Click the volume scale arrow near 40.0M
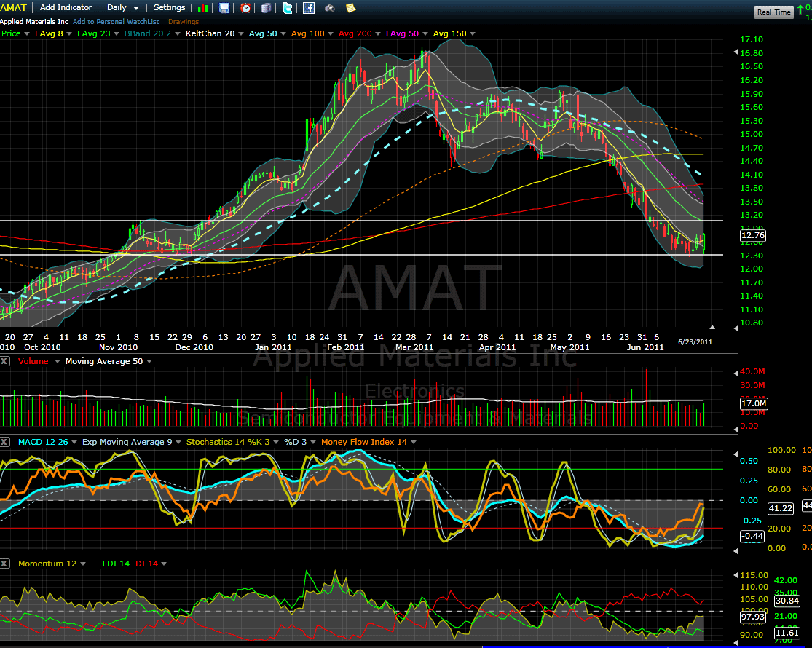 click(736, 373)
